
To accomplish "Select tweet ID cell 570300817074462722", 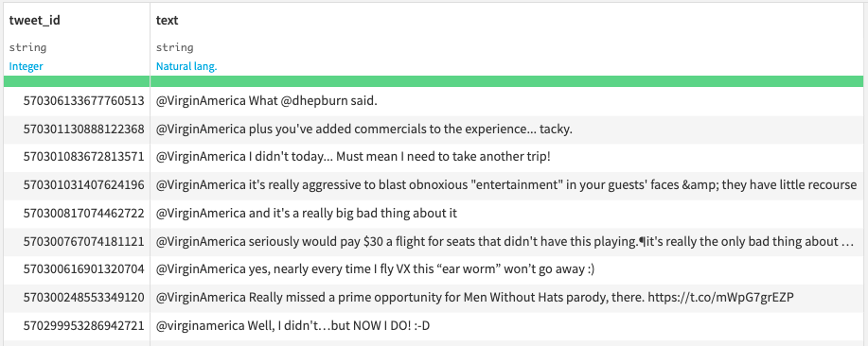I will (x=77, y=214).
